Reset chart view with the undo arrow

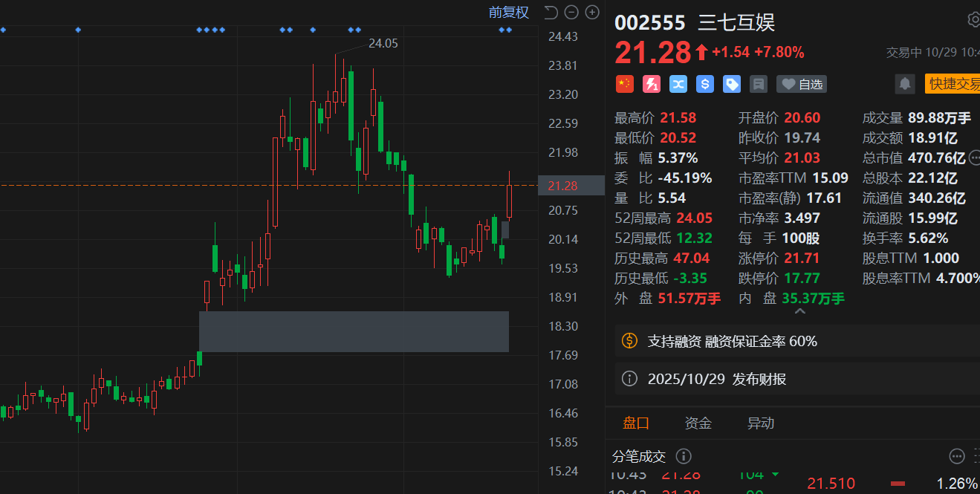551,12
